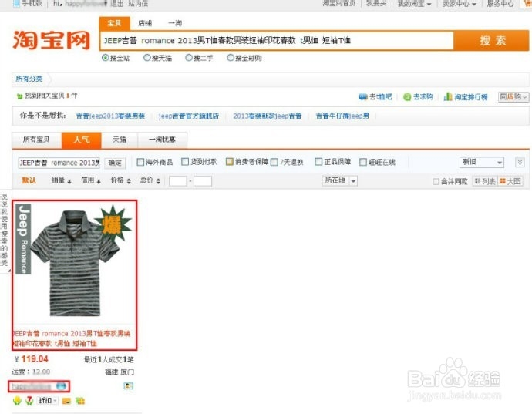This screenshot has height=414, width=532.
Task: Select the 宝贝 search tab
Action: point(114,23)
